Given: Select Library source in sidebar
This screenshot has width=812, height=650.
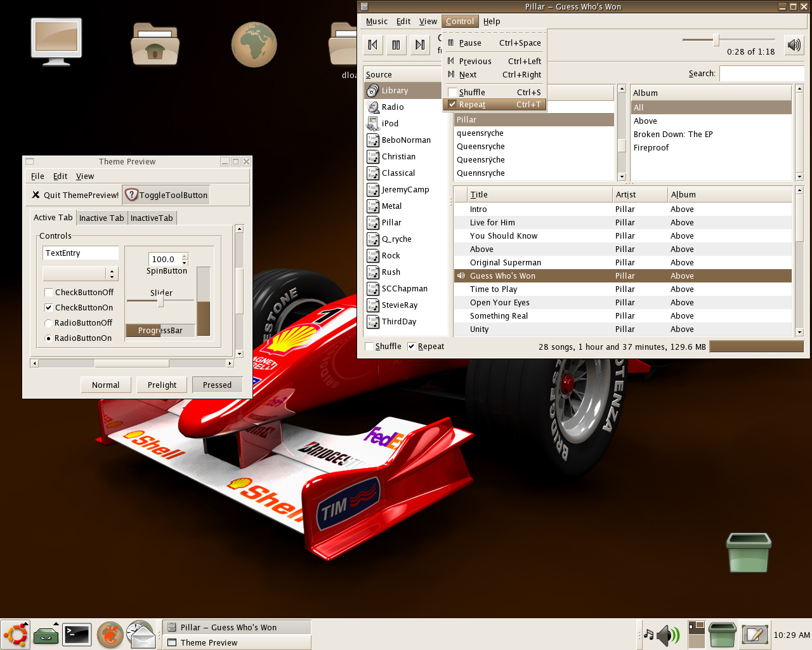Looking at the screenshot, I should 403,91.
